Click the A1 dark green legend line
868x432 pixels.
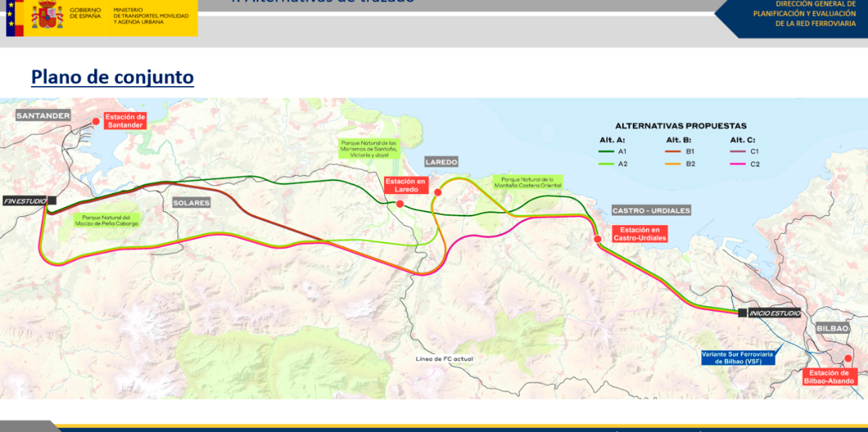pos(608,151)
